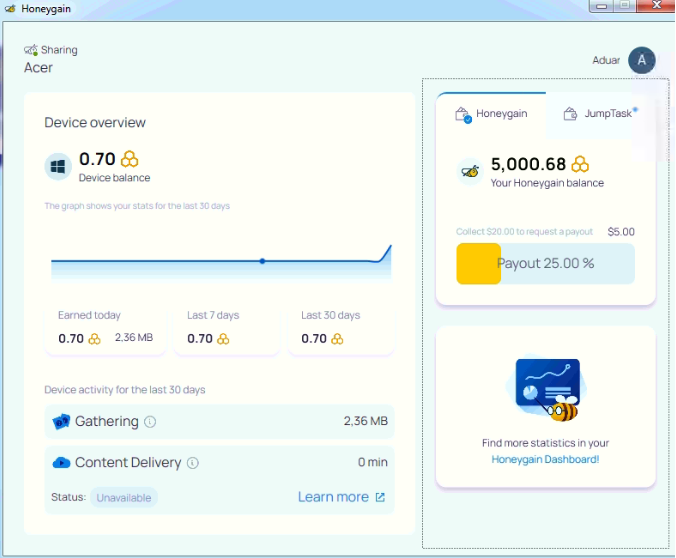Click the external link icon beside Learn more
Image resolution: width=676 pixels, height=558 pixels.
380,497
